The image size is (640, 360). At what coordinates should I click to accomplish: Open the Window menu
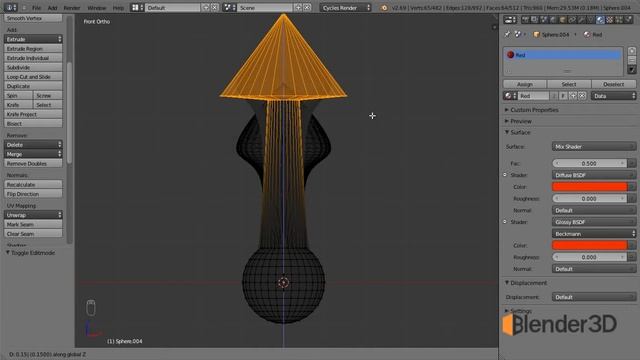click(97, 8)
